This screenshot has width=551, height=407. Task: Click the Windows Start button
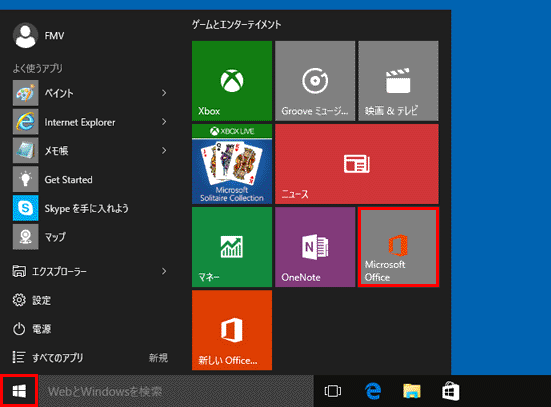click(19, 391)
